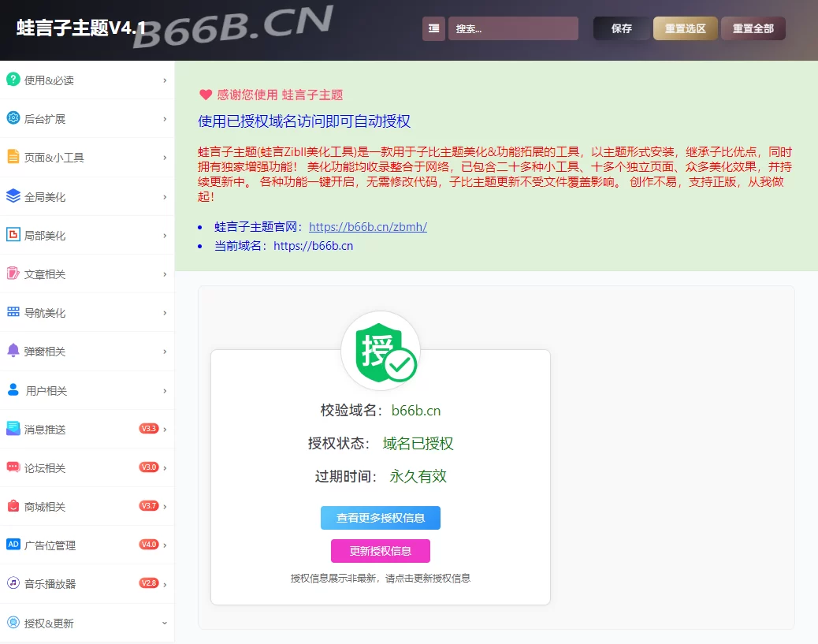Click the square icon beside 局部美化

[13, 234]
